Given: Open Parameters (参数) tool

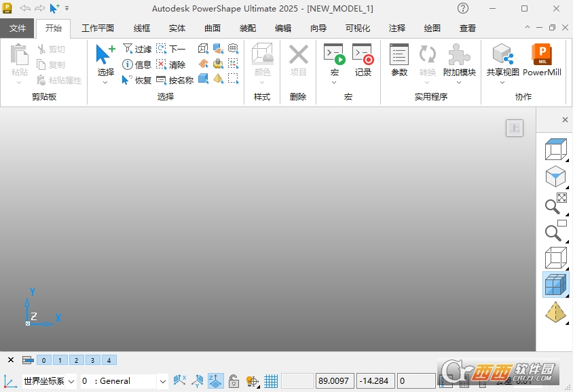Looking at the screenshot, I should coord(399,60).
